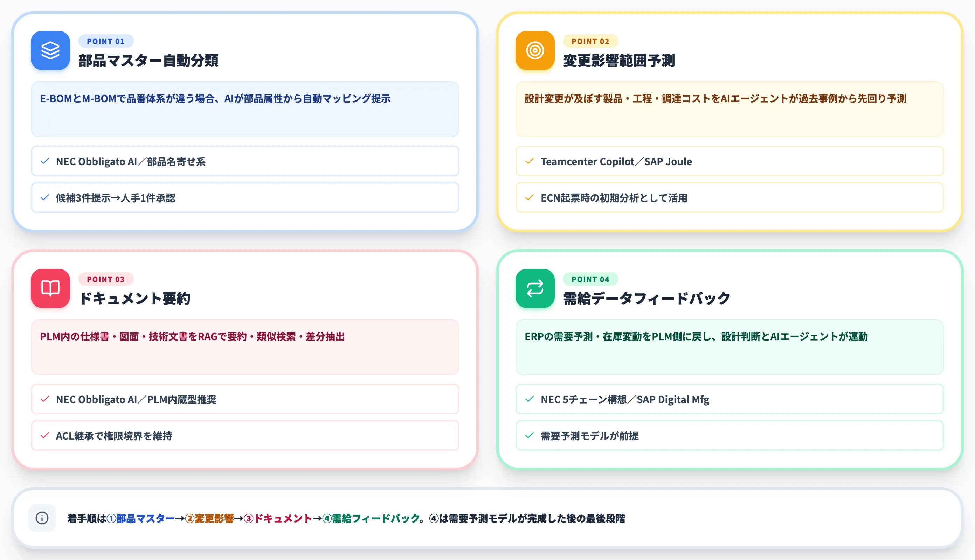Click the blue ①部品マスター text in footer
975x560 pixels.
140,518
